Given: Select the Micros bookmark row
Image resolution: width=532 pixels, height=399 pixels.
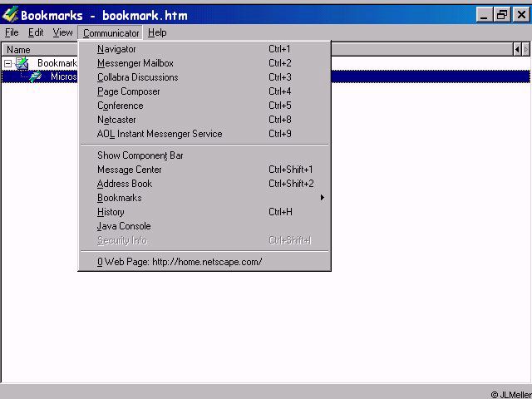Looking at the screenshot, I should [x=40, y=76].
